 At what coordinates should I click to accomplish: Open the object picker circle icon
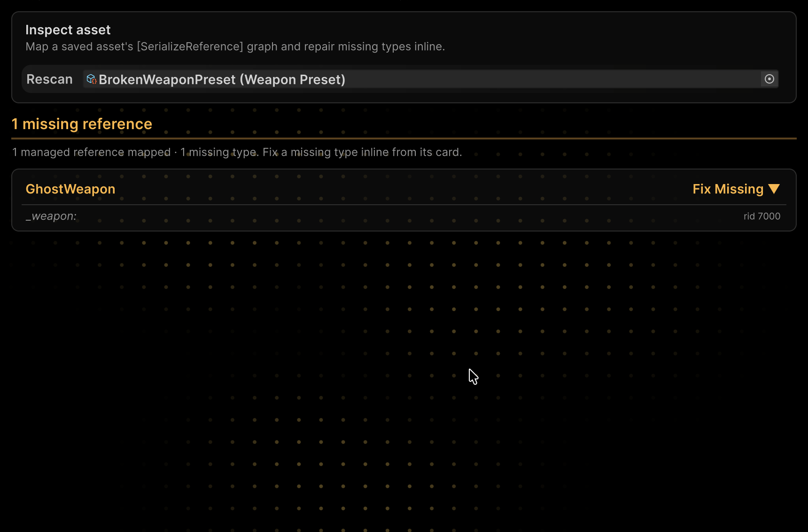click(x=769, y=79)
